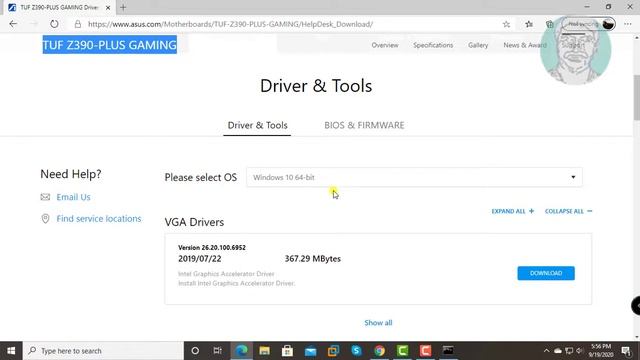
Task: Download the Intel Graphics driver
Action: click(546, 273)
